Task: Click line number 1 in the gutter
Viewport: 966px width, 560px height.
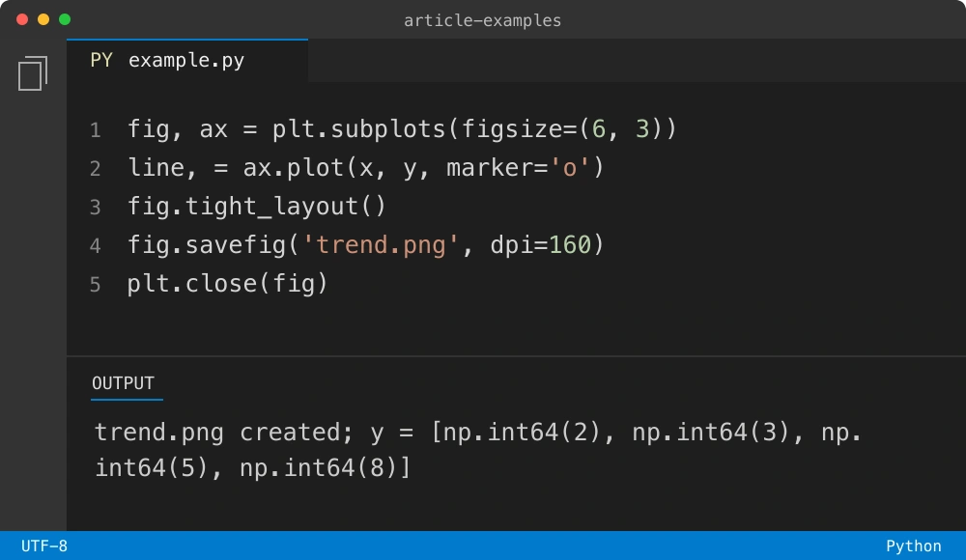Action: pyautogui.click(x=95, y=130)
